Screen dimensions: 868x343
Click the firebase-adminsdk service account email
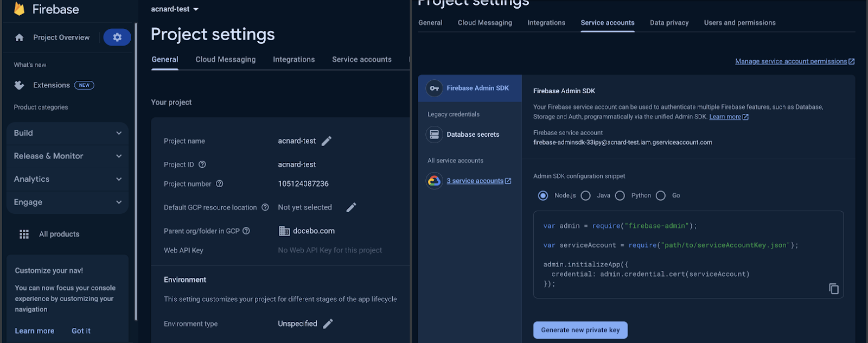point(623,143)
